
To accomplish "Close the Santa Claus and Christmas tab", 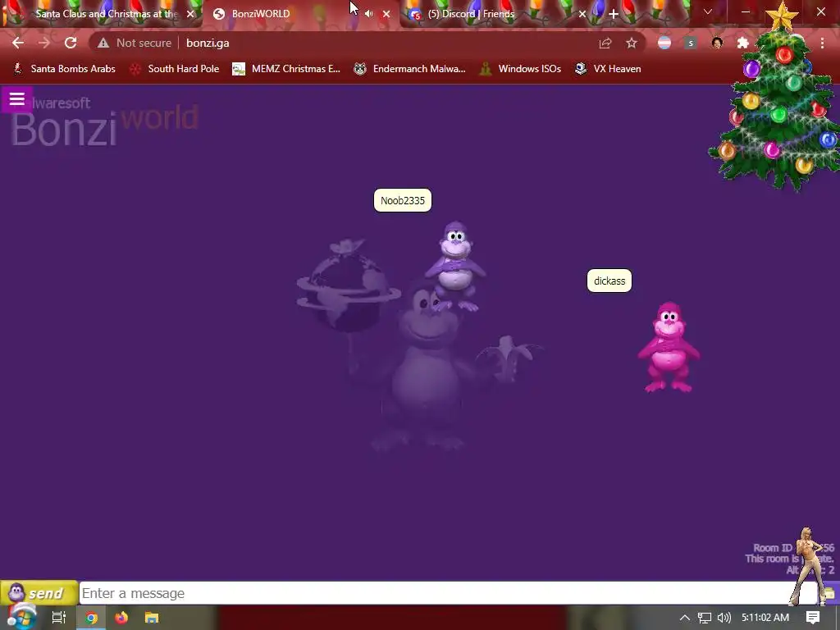I will coord(190,14).
